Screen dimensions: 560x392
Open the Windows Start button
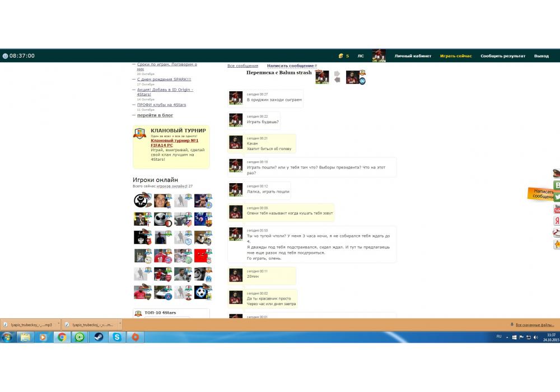(x=7, y=337)
